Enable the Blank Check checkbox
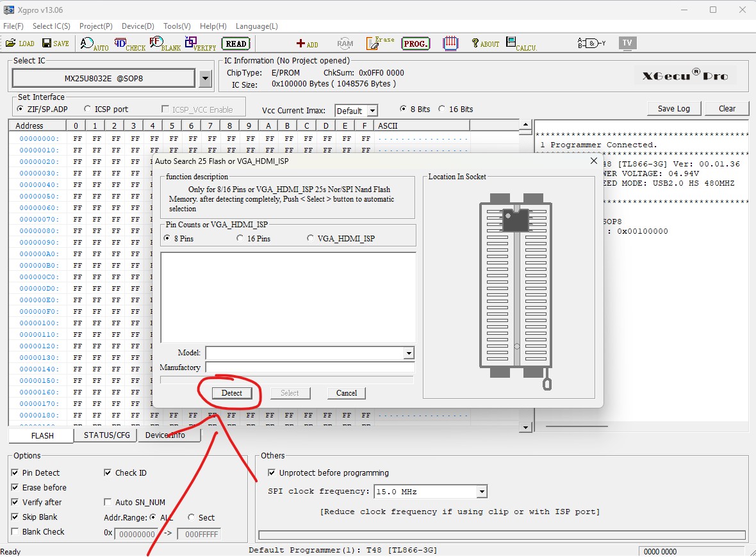Viewport: 756px width, 557px height. coord(15,532)
